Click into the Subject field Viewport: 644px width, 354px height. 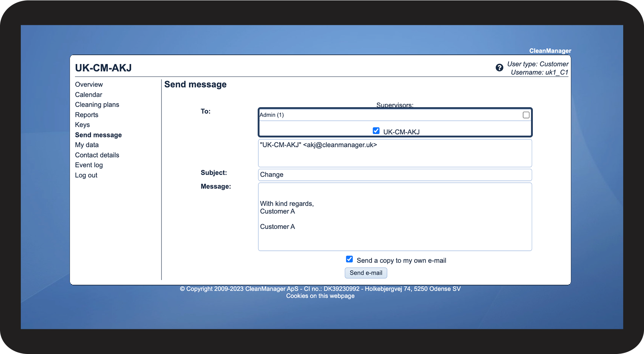[x=395, y=175]
